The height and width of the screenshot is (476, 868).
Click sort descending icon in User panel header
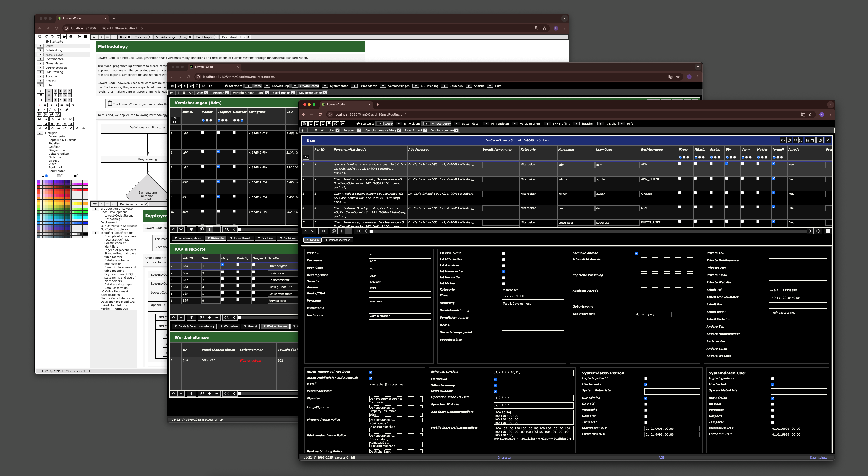click(807, 140)
